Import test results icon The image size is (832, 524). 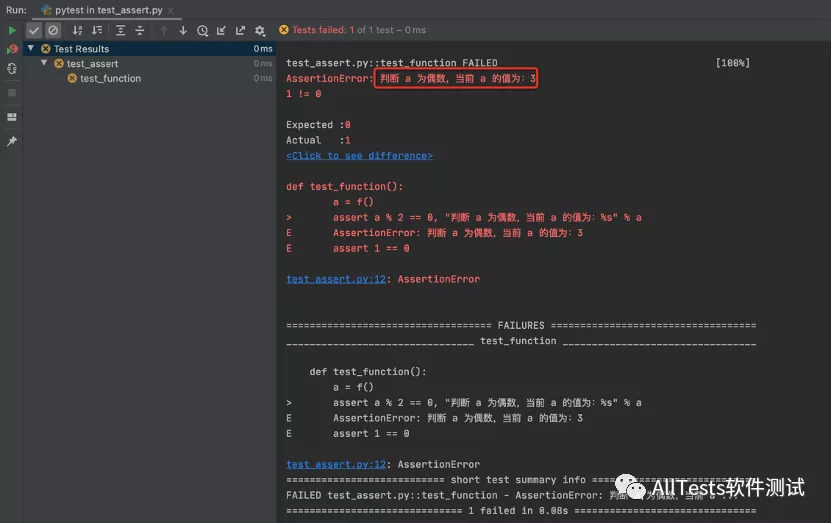tap(221, 30)
